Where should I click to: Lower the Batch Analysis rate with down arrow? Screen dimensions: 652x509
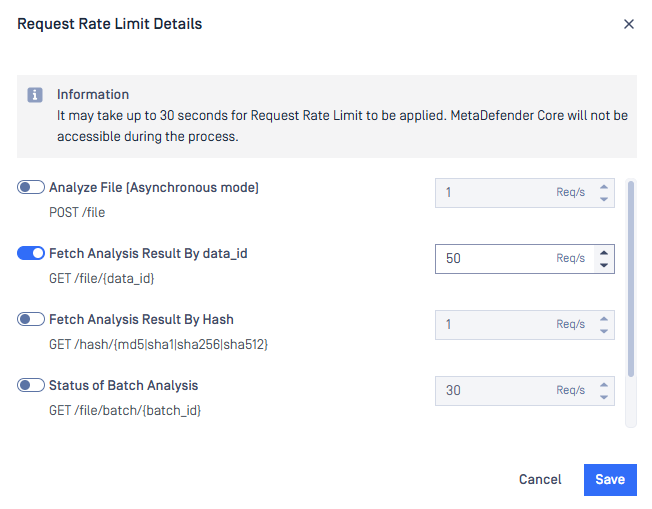604,397
